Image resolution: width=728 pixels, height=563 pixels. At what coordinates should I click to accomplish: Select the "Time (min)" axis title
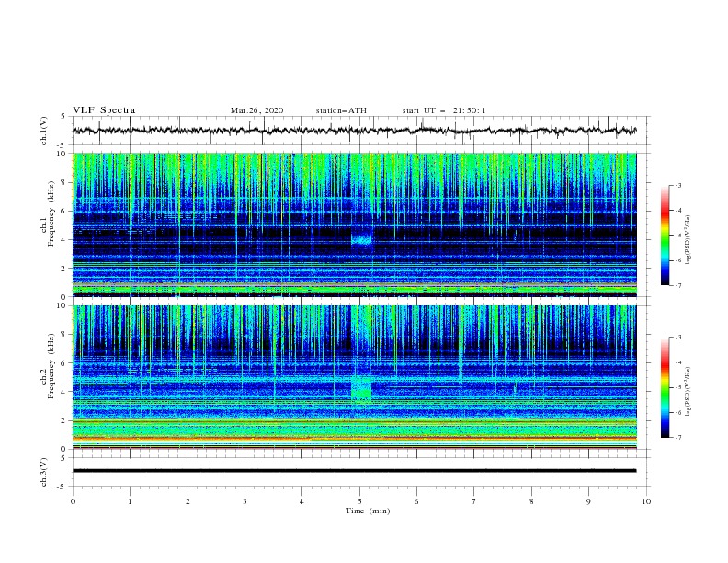point(368,511)
